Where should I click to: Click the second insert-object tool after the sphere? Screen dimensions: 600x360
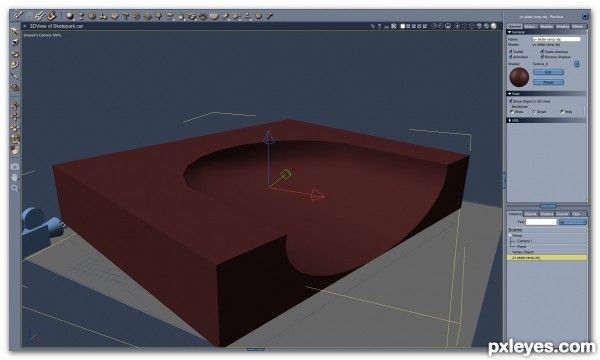81,16
